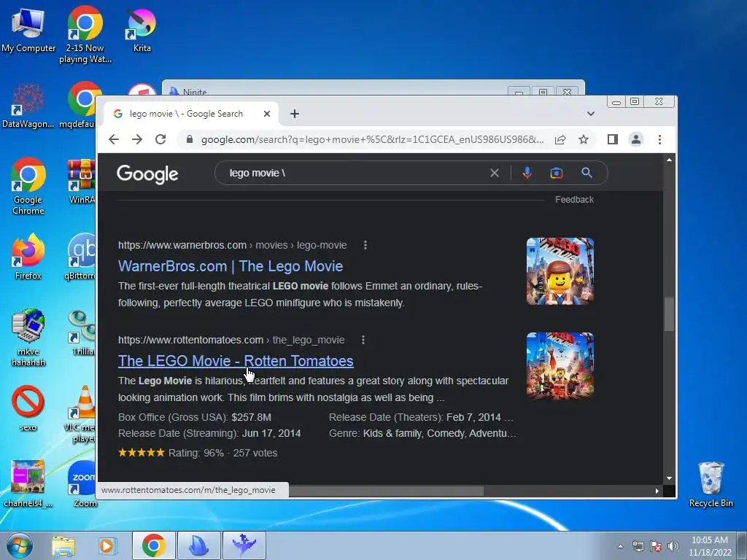Open options for rottentomatoes.com result
The width and height of the screenshot is (747, 560).
pyautogui.click(x=363, y=340)
